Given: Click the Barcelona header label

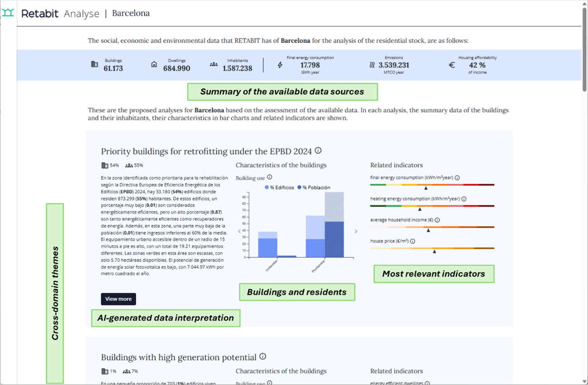Looking at the screenshot, I should [131, 13].
